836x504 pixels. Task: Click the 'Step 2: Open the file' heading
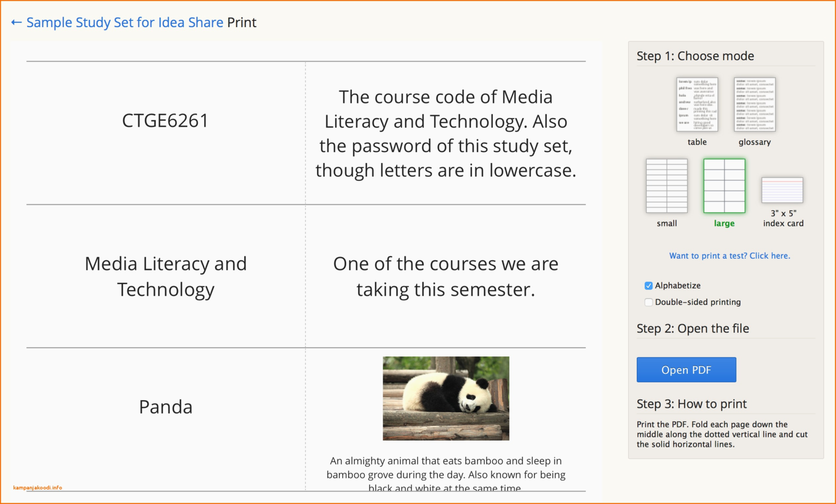coord(693,328)
